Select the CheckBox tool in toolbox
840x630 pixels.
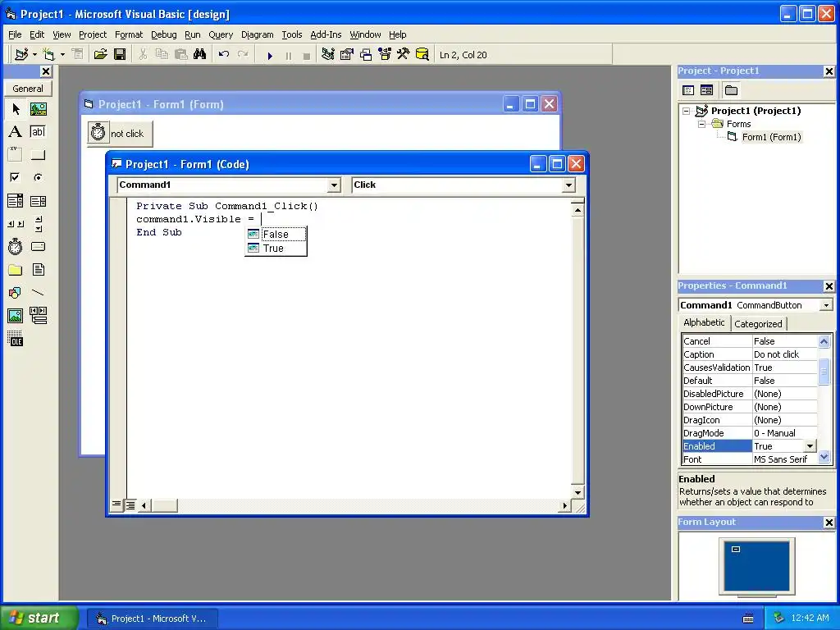click(16, 177)
